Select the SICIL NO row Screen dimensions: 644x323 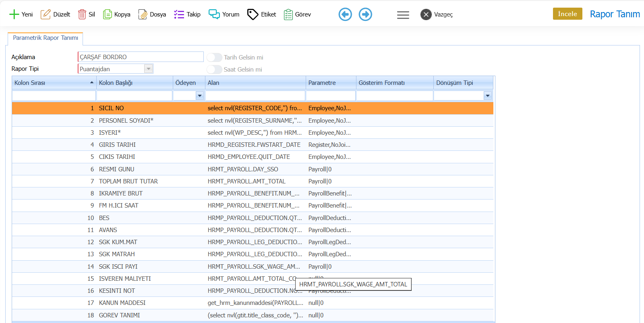(253, 108)
